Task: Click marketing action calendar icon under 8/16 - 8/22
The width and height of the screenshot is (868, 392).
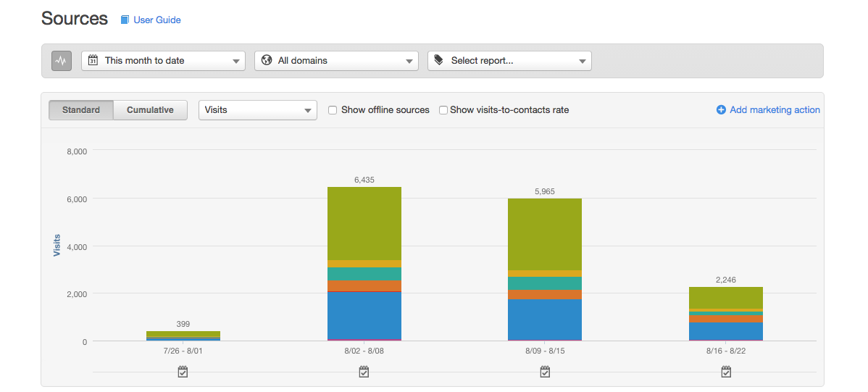Action: pyautogui.click(x=726, y=372)
